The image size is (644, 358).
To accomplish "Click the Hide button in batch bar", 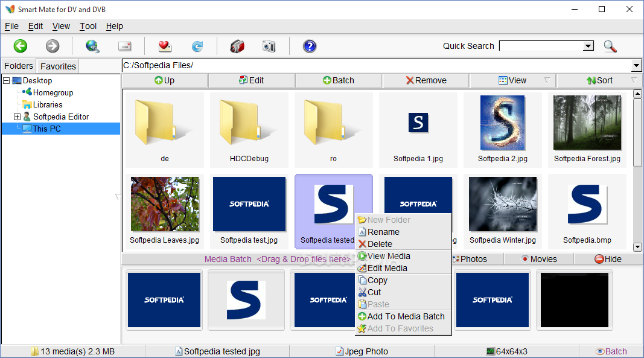I will (x=608, y=259).
